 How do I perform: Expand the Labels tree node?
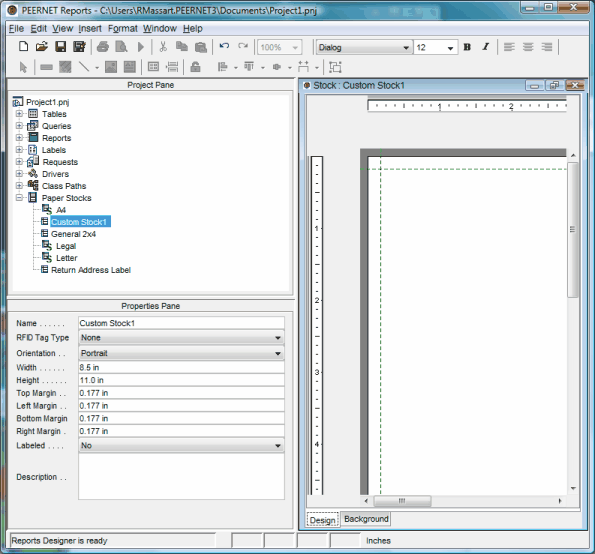click(19, 150)
